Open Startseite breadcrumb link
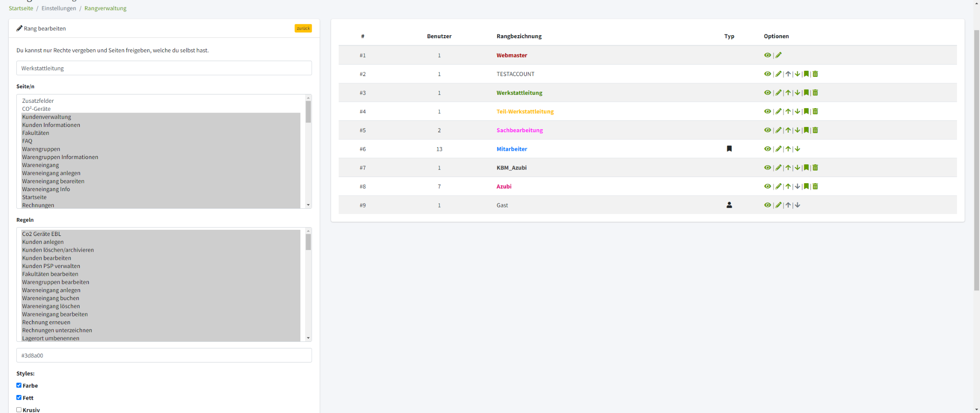Viewport: 980px width, 413px height. point(21,8)
